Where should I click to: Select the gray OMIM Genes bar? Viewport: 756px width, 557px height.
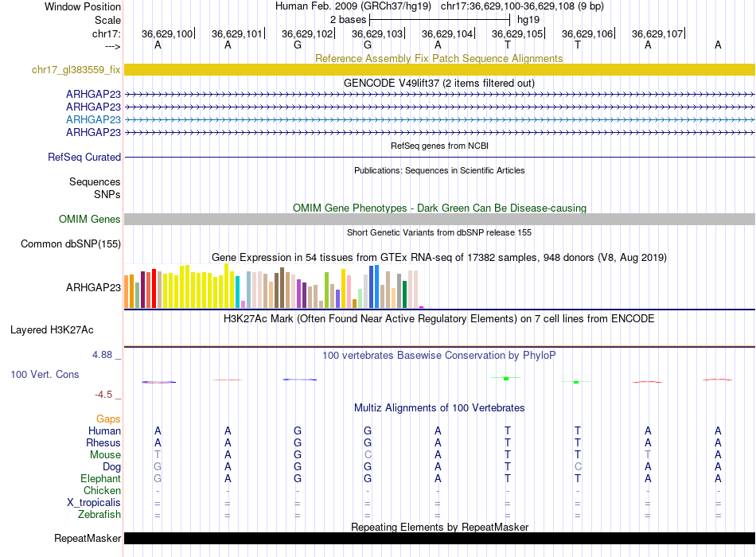(x=439, y=220)
